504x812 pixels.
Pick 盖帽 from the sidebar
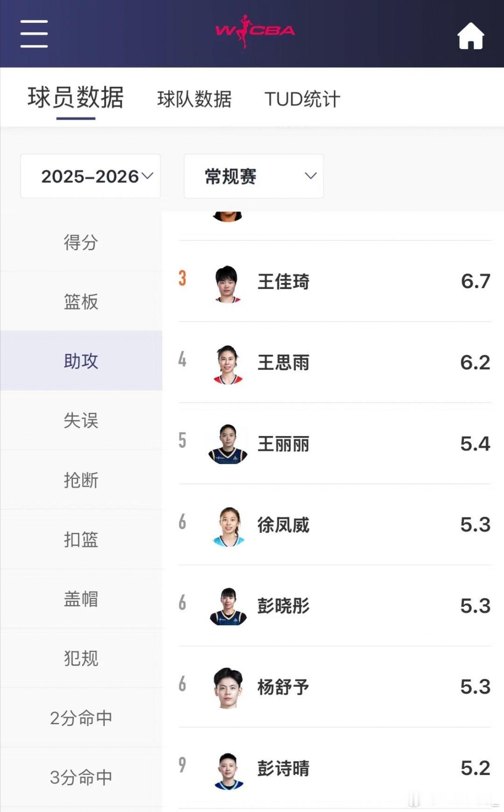[x=81, y=599]
